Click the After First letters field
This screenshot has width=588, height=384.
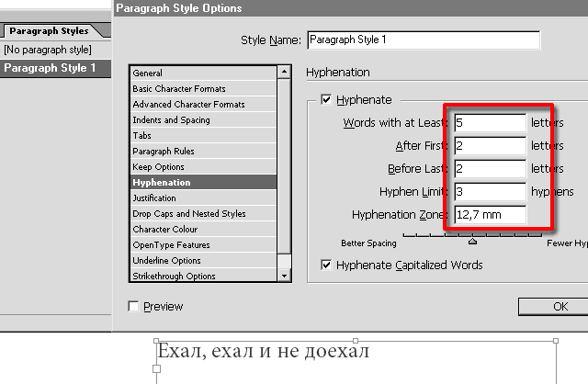pyautogui.click(x=490, y=146)
